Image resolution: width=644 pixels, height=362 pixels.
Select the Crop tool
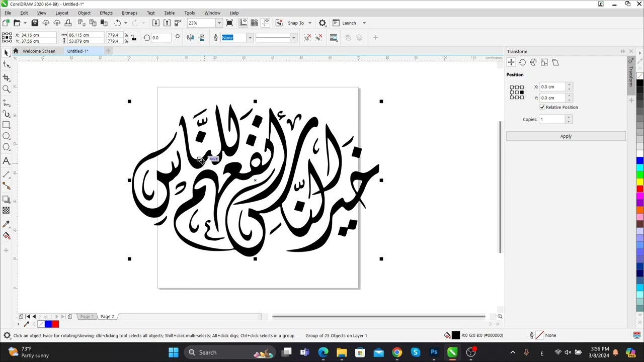tap(6, 77)
